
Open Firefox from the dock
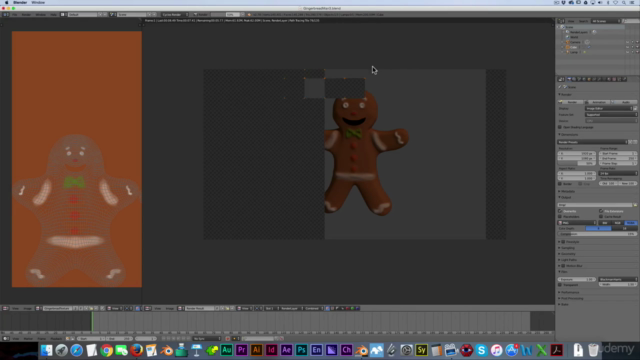point(136,350)
